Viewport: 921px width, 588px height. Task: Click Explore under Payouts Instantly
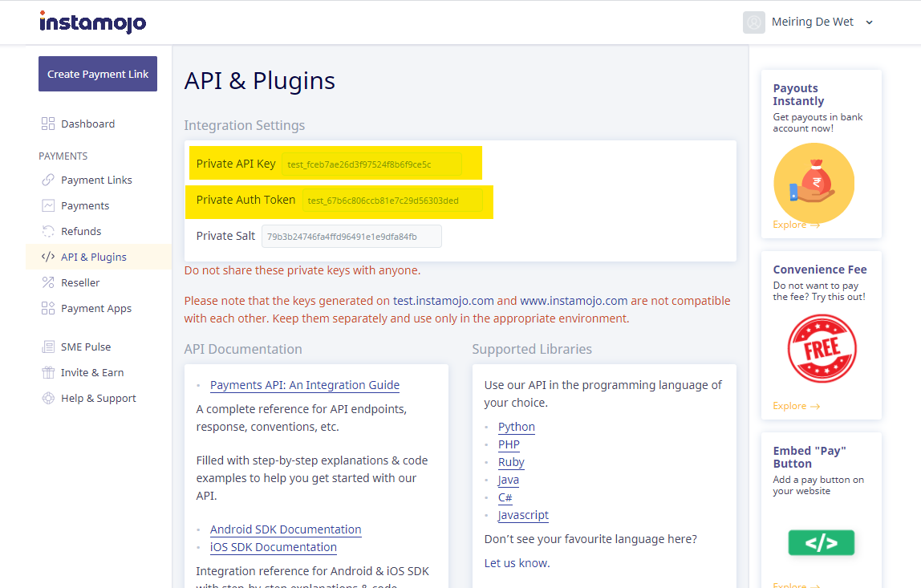[796, 225]
